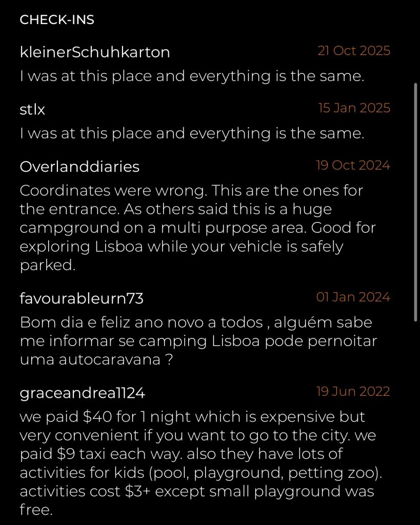Click the 21 Oct 2025 check-in date
Viewport: 420px width, 525px height.
(354, 51)
